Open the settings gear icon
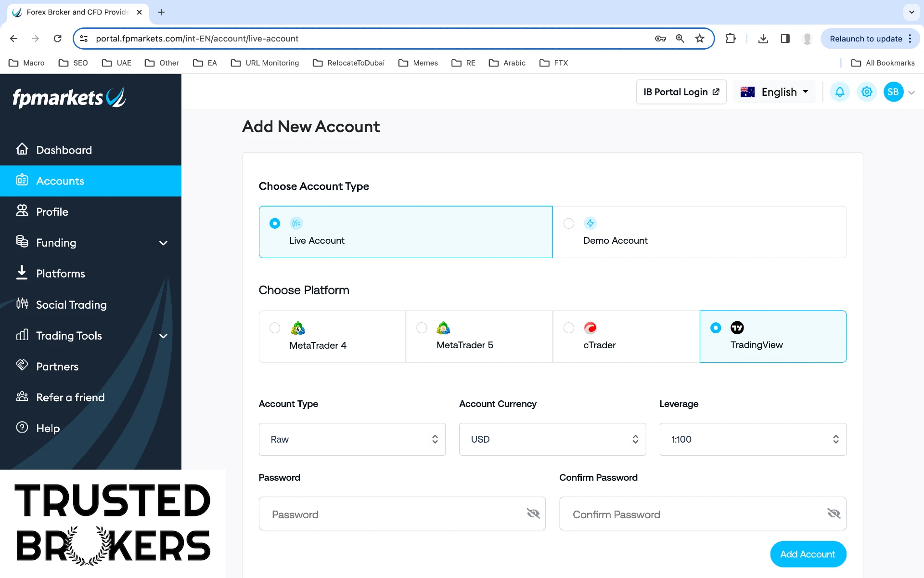Viewport: 924px width, 578px height. [867, 92]
